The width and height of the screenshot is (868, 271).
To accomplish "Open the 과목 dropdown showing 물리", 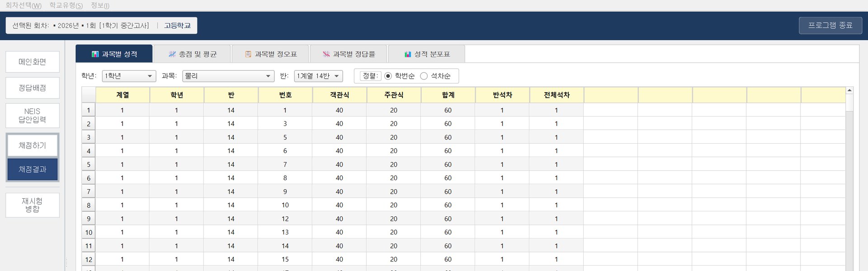I will [x=228, y=76].
